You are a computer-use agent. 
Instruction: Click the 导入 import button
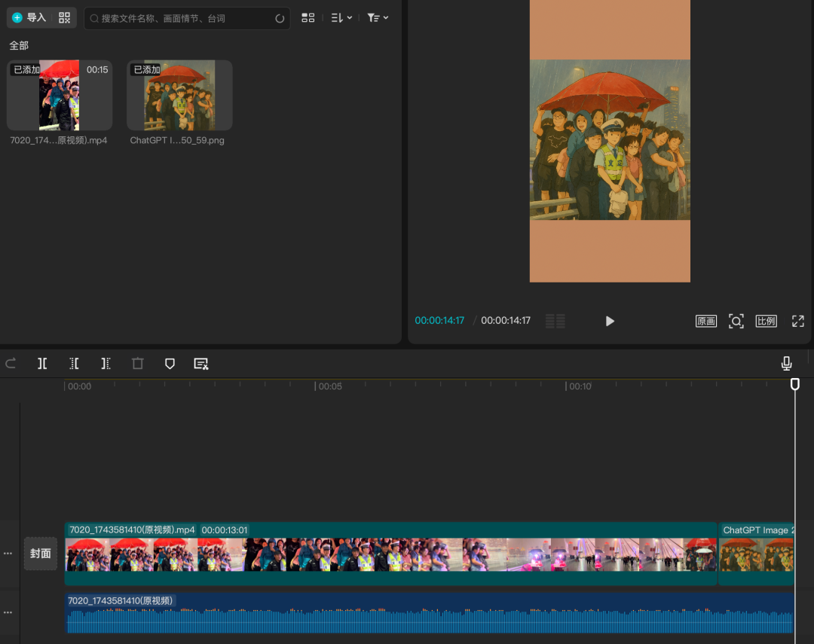(29, 17)
